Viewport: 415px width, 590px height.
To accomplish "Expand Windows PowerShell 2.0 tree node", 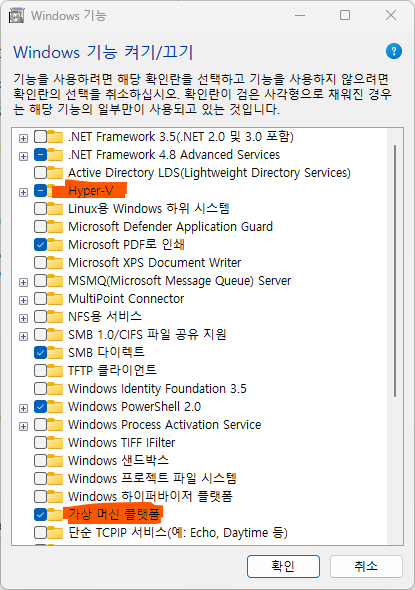I will pyautogui.click(x=23, y=408).
